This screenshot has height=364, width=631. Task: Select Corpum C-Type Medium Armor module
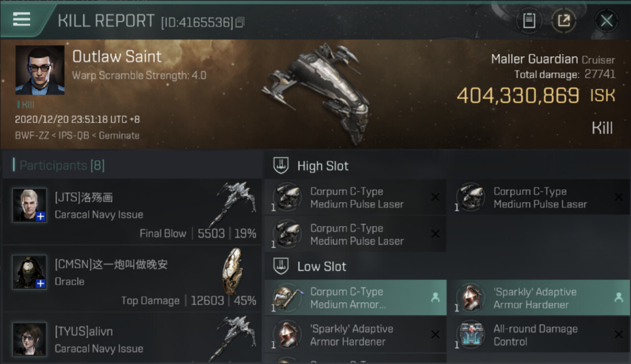pos(355,298)
